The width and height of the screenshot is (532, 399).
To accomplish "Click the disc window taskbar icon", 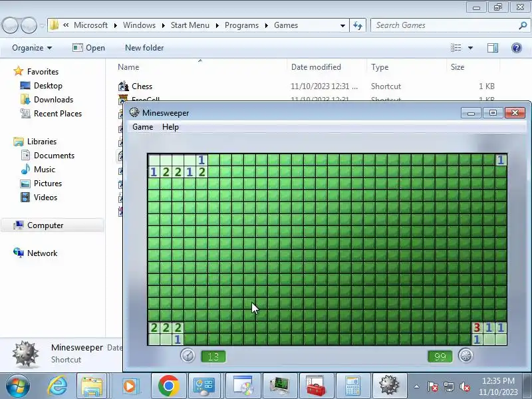I will click(x=243, y=386).
